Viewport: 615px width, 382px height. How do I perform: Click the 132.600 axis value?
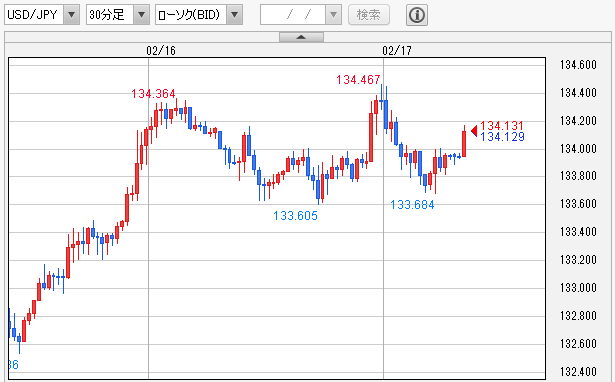pos(578,344)
